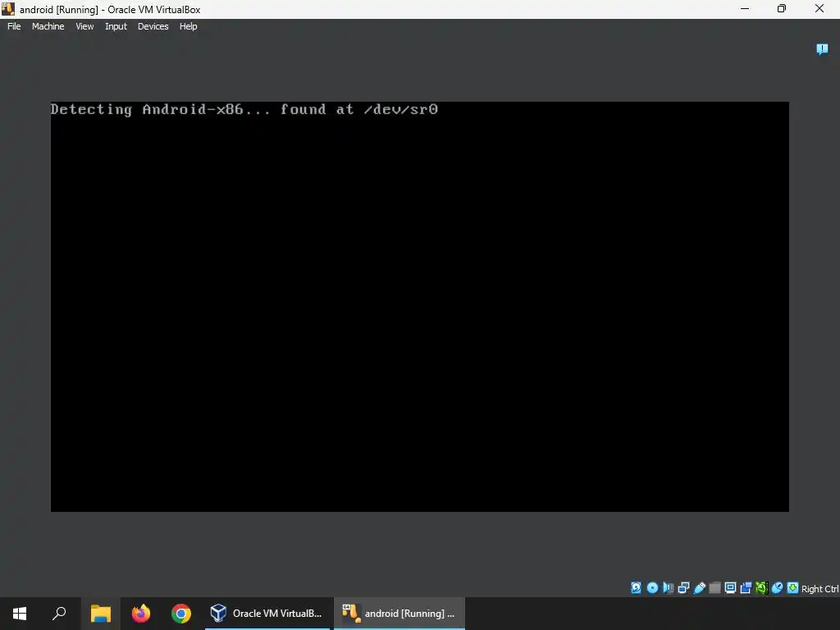The width and height of the screenshot is (840, 630).
Task: Open File Explorer from the taskbar
Action: [x=100, y=614]
